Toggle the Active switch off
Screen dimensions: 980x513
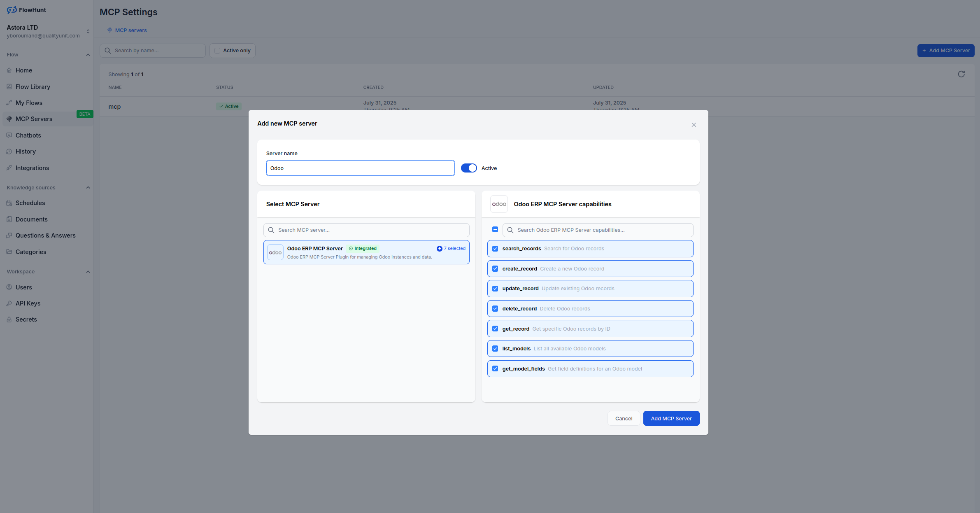(468, 168)
